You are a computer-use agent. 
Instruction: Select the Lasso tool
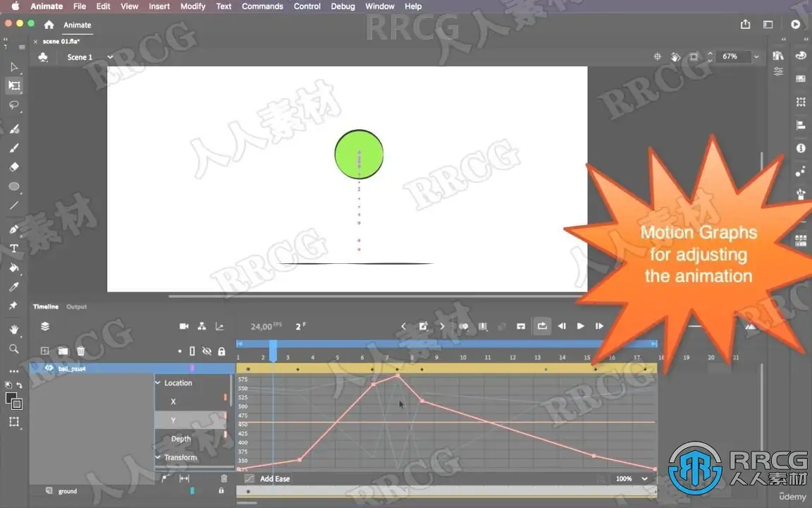click(x=14, y=105)
